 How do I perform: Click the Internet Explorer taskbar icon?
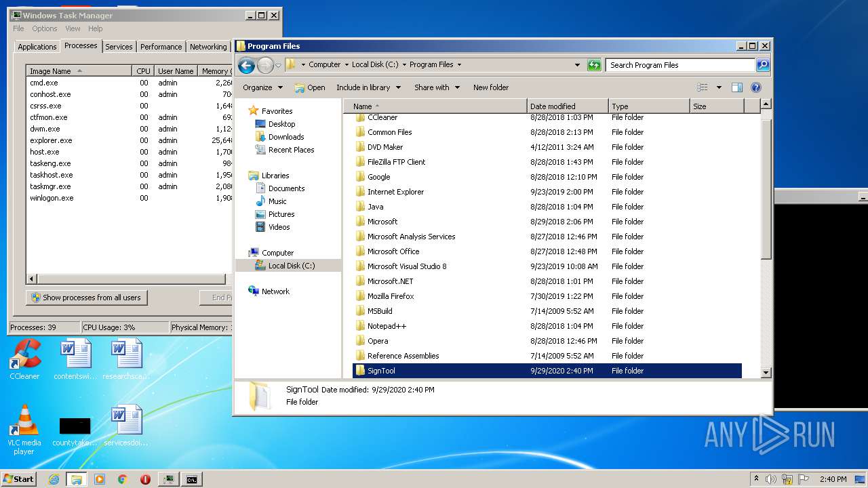tap(54, 479)
